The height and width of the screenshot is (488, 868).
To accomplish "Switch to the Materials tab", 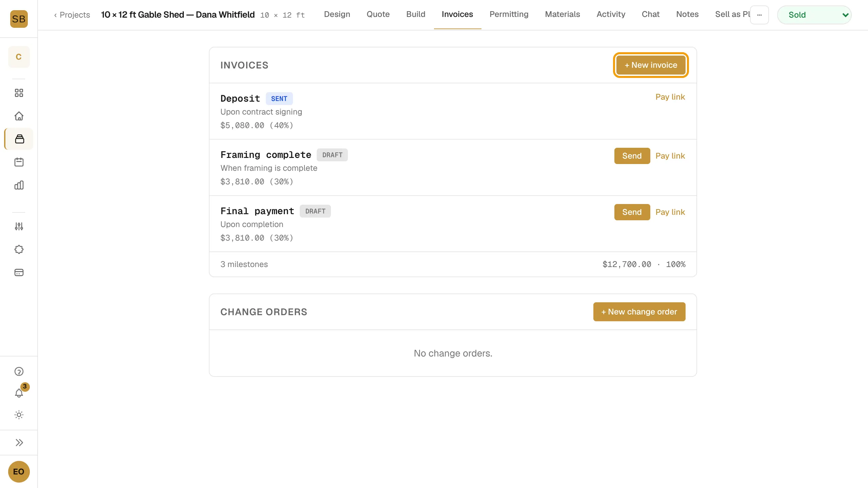I will 563,14.
